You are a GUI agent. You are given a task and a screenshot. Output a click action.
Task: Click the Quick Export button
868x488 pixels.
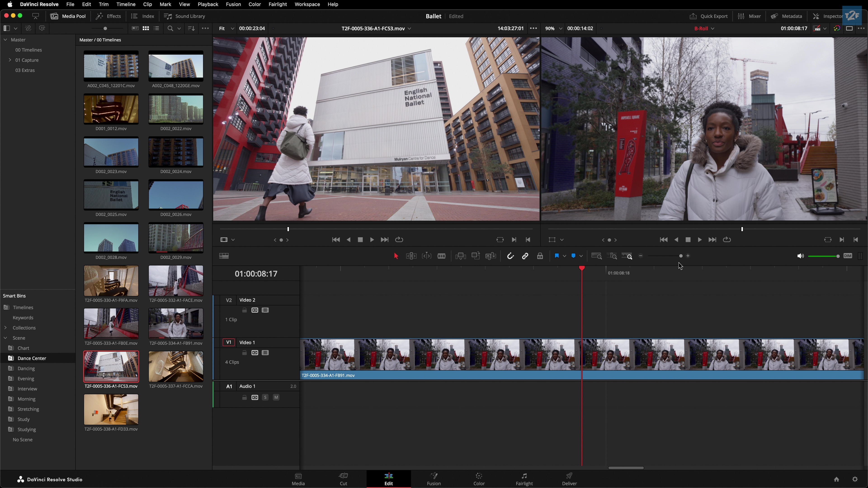click(x=709, y=16)
